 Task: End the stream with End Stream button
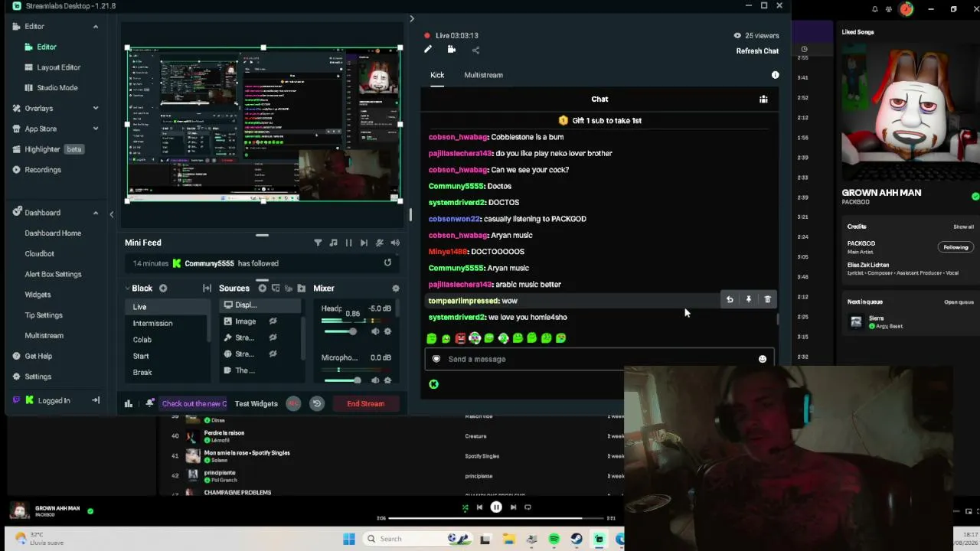pyautogui.click(x=365, y=403)
